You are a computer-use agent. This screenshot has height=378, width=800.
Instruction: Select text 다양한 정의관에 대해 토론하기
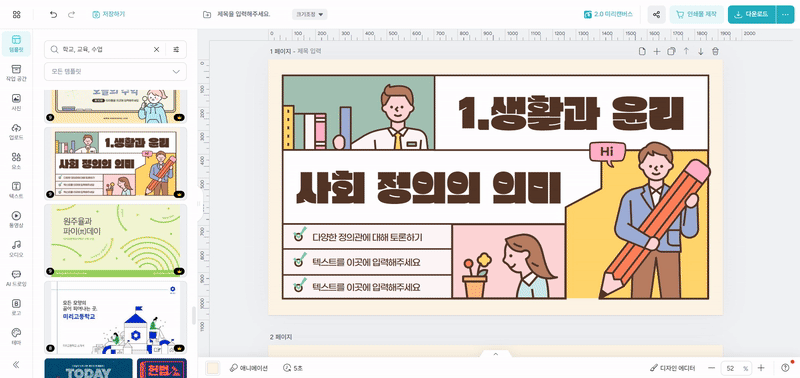pos(367,237)
